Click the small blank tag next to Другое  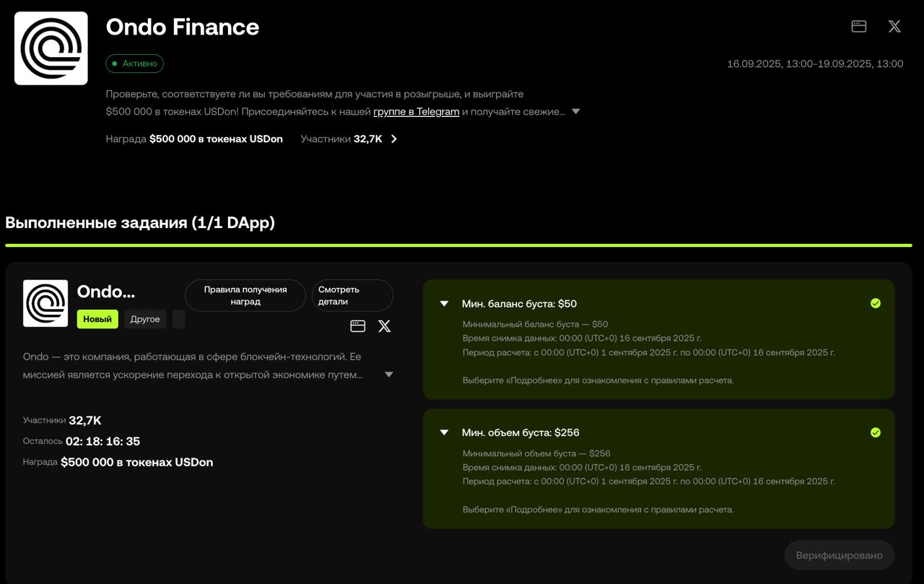[178, 319]
